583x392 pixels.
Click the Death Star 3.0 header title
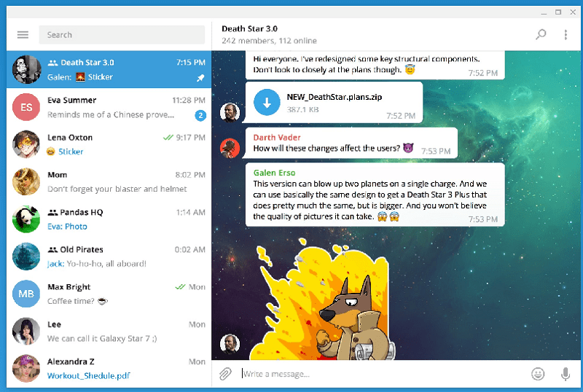coord(250,28)
